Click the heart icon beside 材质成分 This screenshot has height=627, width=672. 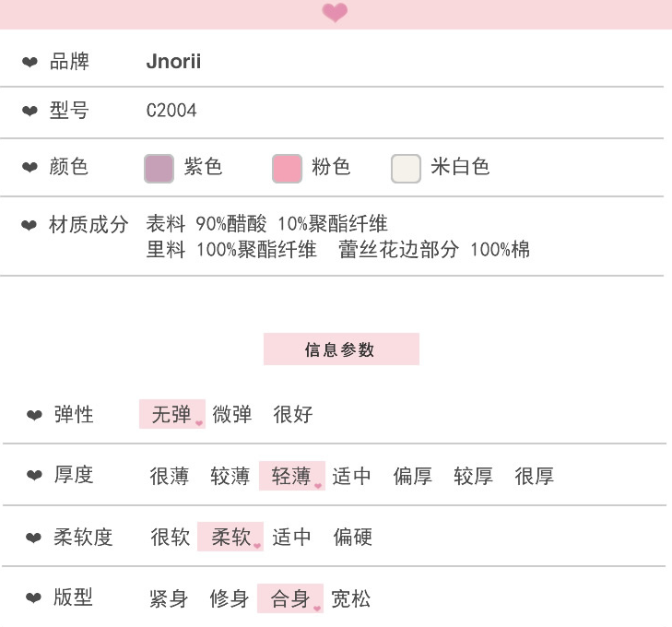pos(30,225)
